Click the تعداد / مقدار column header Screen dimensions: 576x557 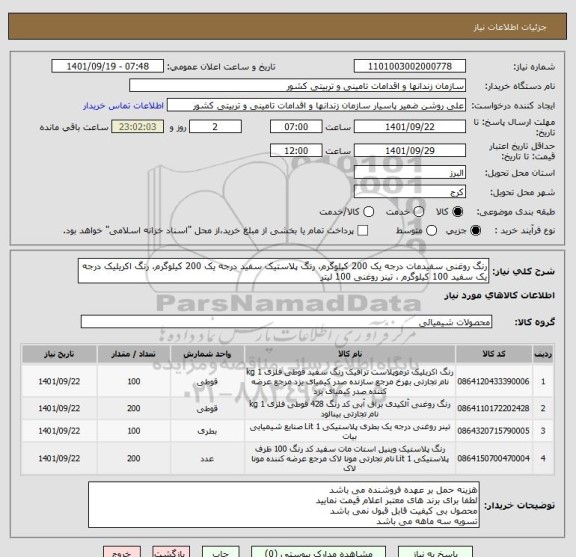pyautogui.click(x=133, y=354)
